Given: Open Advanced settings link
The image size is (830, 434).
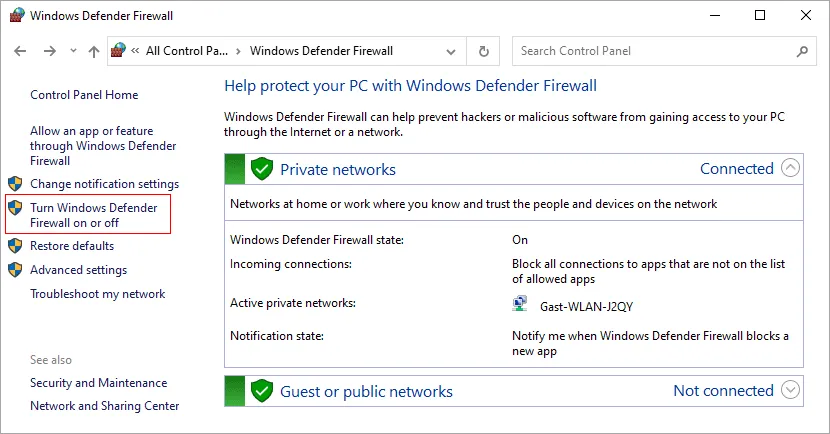Looking at the screenshot, I should [78, 270].
